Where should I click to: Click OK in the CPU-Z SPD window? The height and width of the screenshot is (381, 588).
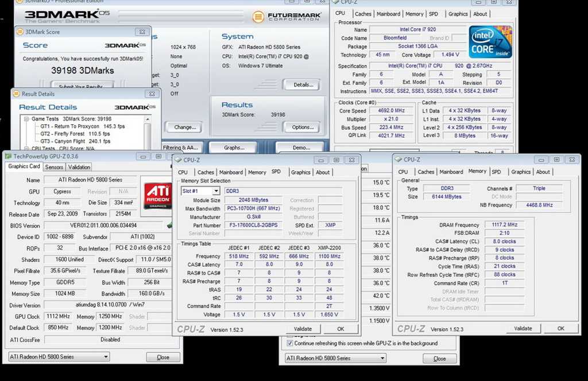340,329
